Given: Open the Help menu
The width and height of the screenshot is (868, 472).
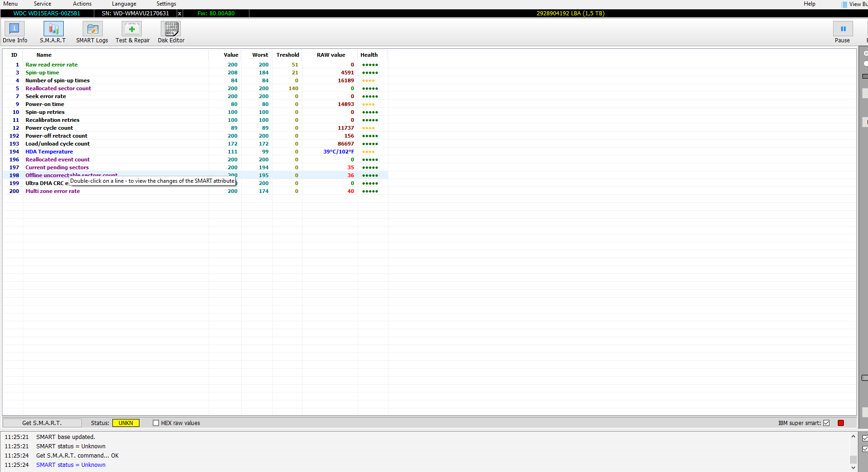Looking at the screenshot, I should click(809, 4).
